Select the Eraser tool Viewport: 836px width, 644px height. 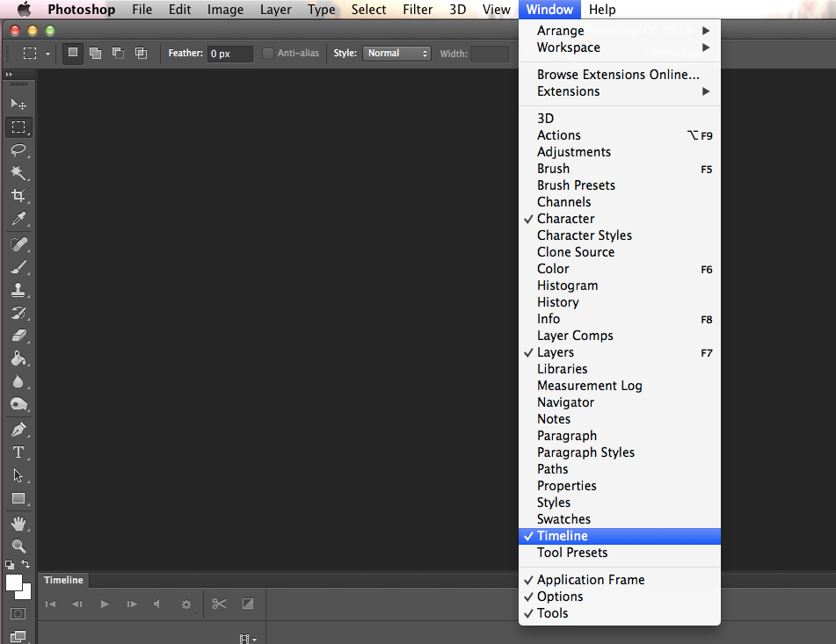point(18,336)
